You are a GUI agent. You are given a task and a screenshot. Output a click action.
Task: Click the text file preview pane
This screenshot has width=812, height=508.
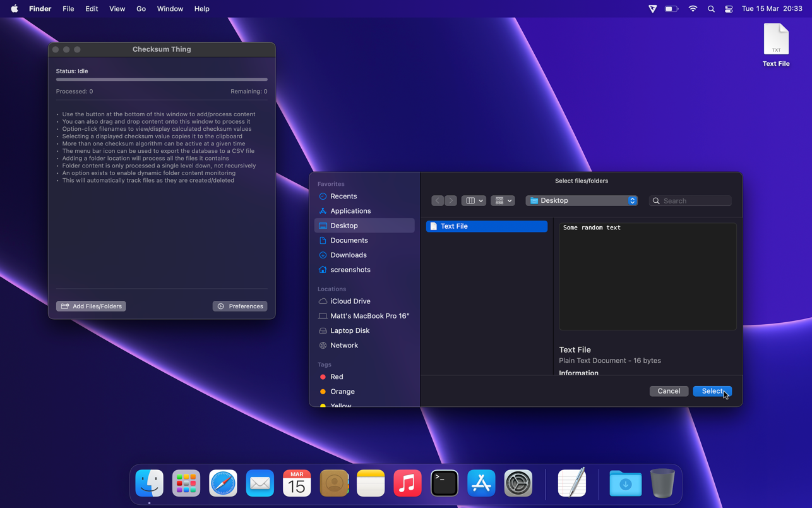[x=647, y=276]
